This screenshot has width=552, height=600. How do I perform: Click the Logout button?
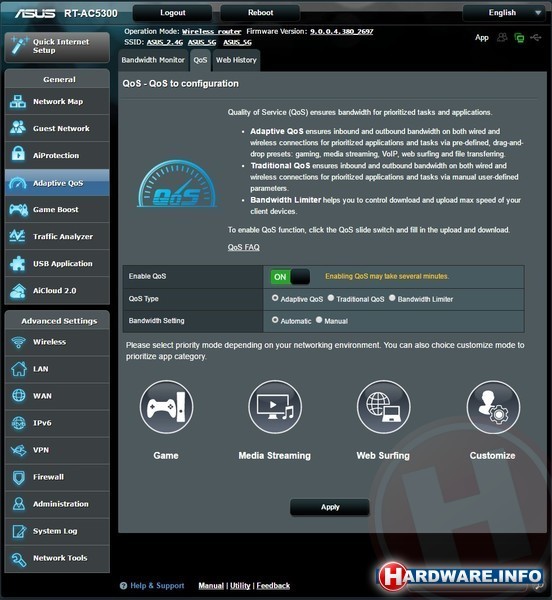click(x=173, y=13)
